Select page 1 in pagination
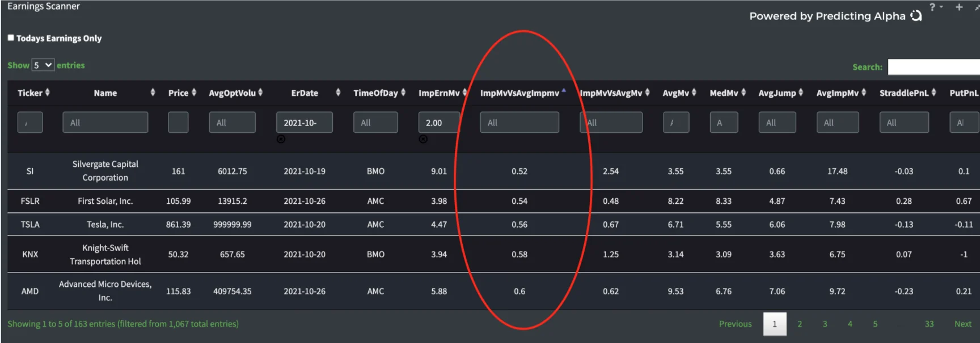This screenshot has width=980, height=343. 775,324
